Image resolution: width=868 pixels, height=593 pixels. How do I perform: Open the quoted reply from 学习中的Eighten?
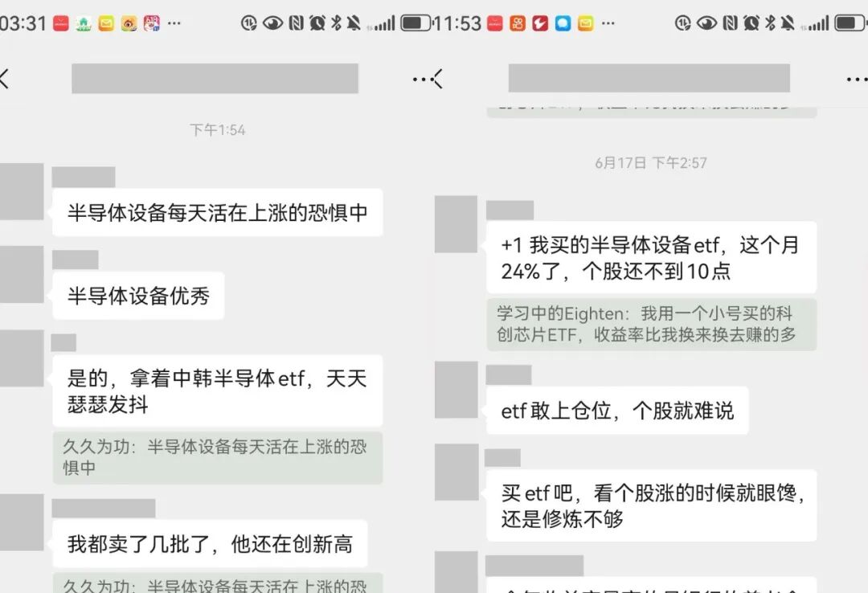(x=652, y=324)
